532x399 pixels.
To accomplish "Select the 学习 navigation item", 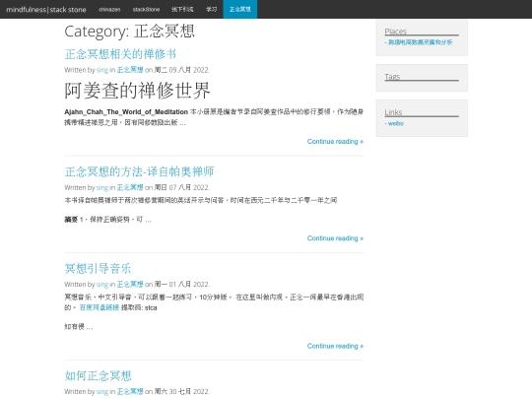I will coord(212,10).
